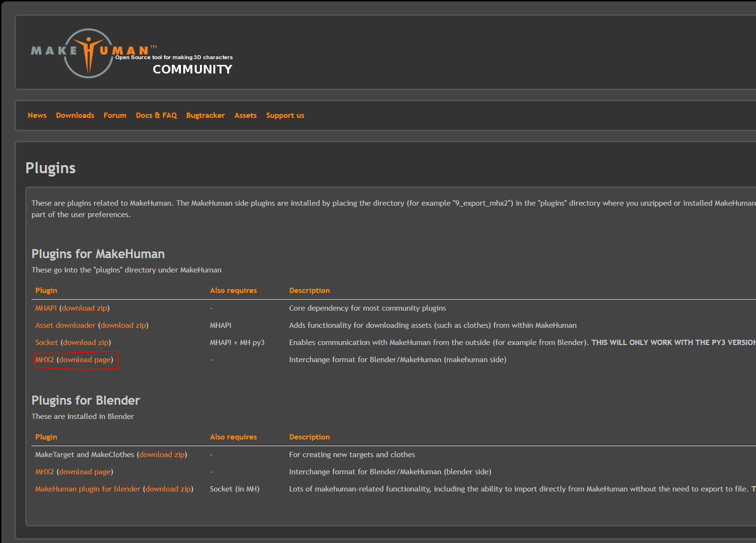This screenshot has height=543, width=756.
Task: Click 'Interchange format' description ending '(blender side)'
Action: [390, 472]
